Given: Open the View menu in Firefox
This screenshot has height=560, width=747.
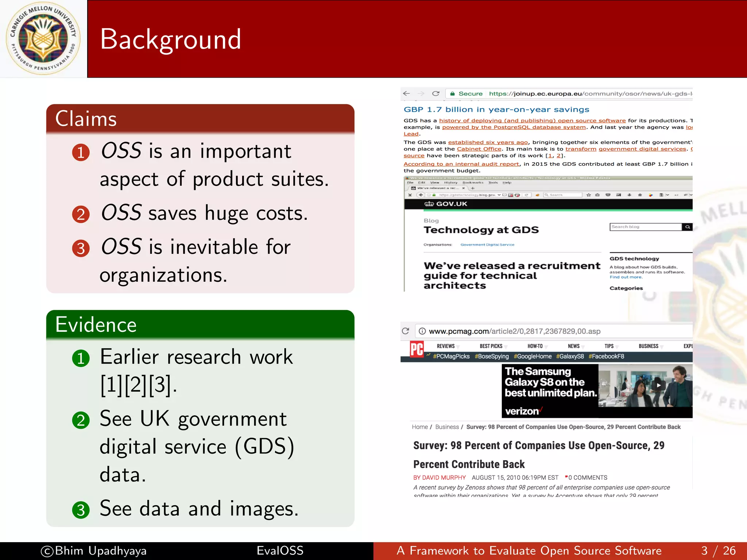Looking at the screenshot, I should click(434, 182).
